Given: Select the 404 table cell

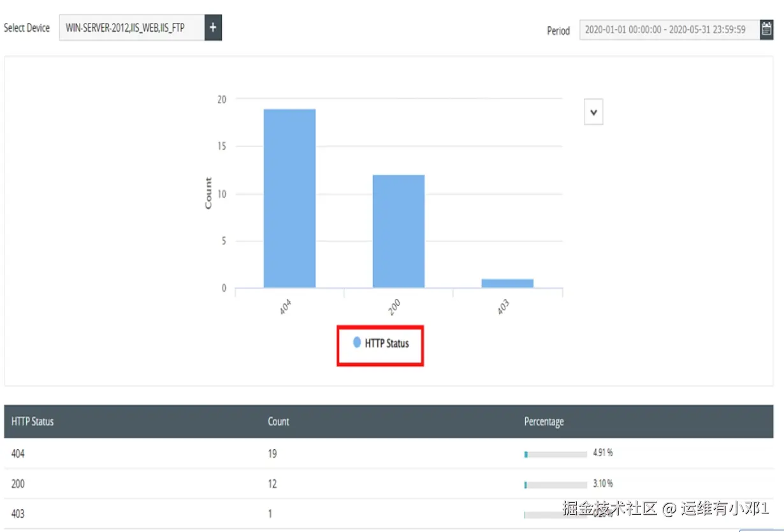Looking at the screenshot, I should click(18, 454).
